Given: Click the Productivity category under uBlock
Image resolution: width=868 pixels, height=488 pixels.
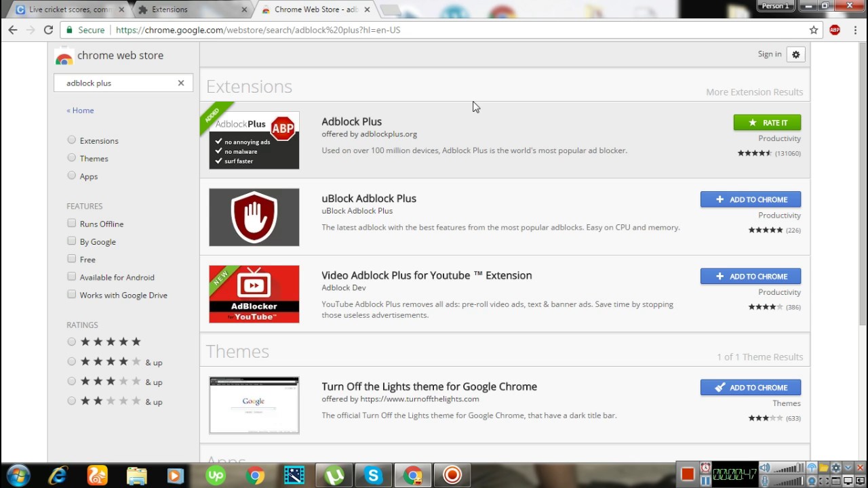Looking at the screenshot, I should [779, 216].
